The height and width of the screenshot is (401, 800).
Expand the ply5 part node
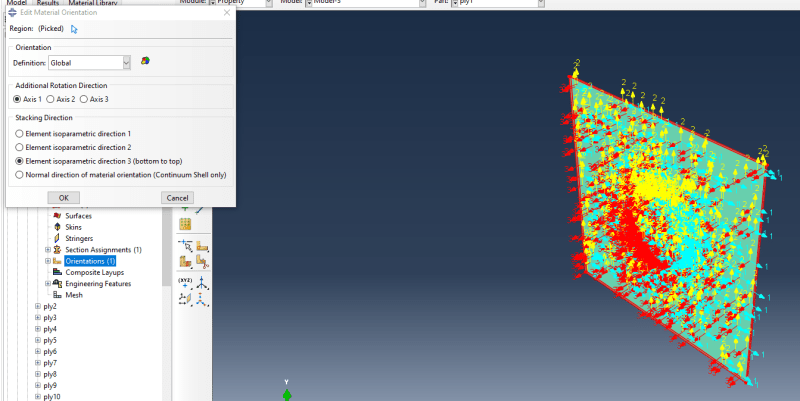click(x=38, y=340)
